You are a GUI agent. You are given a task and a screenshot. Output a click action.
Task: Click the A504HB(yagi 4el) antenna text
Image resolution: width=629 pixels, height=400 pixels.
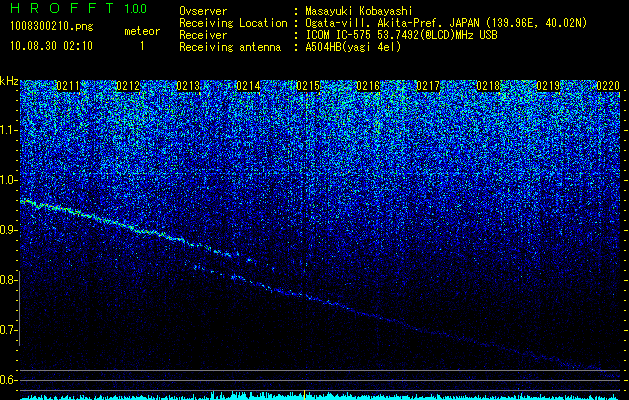coord(353,47)
